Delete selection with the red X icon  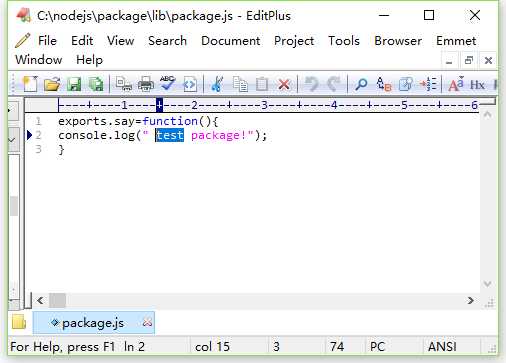tap(284, 85)
